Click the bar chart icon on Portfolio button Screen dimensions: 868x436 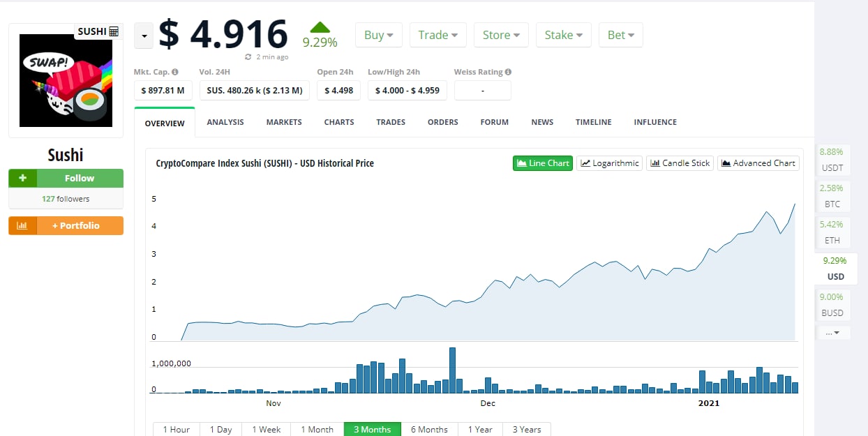tap(22, 225)
